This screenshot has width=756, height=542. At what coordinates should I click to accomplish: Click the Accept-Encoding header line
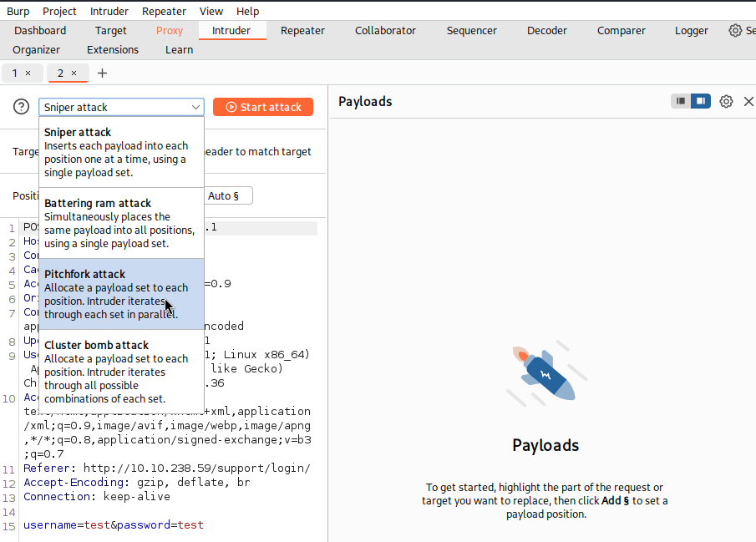136,482
